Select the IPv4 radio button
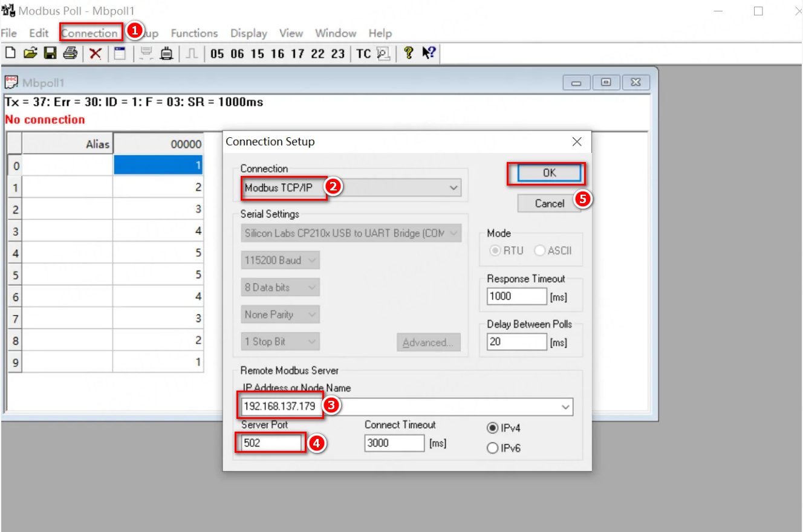 492,428
